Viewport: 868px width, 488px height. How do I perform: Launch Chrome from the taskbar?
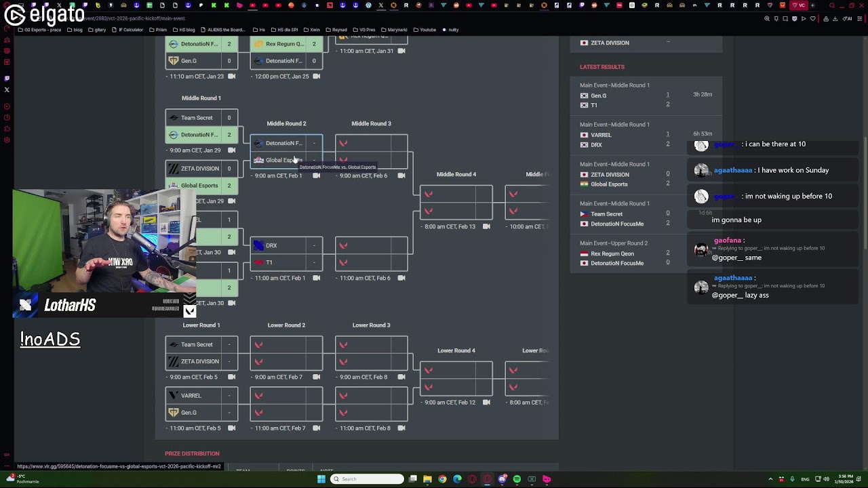tap(442, 479)
